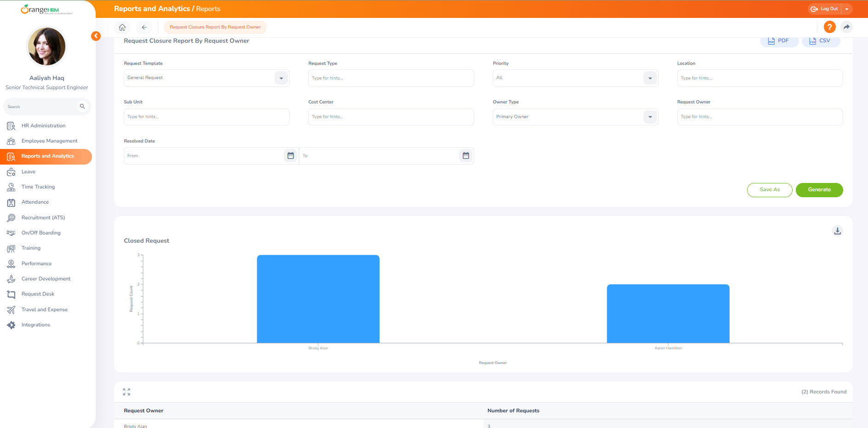Click the Training icon in sidebar
The height and width of the screenshot is (428, 868).
pyautogui.click(x=11, y=248)
